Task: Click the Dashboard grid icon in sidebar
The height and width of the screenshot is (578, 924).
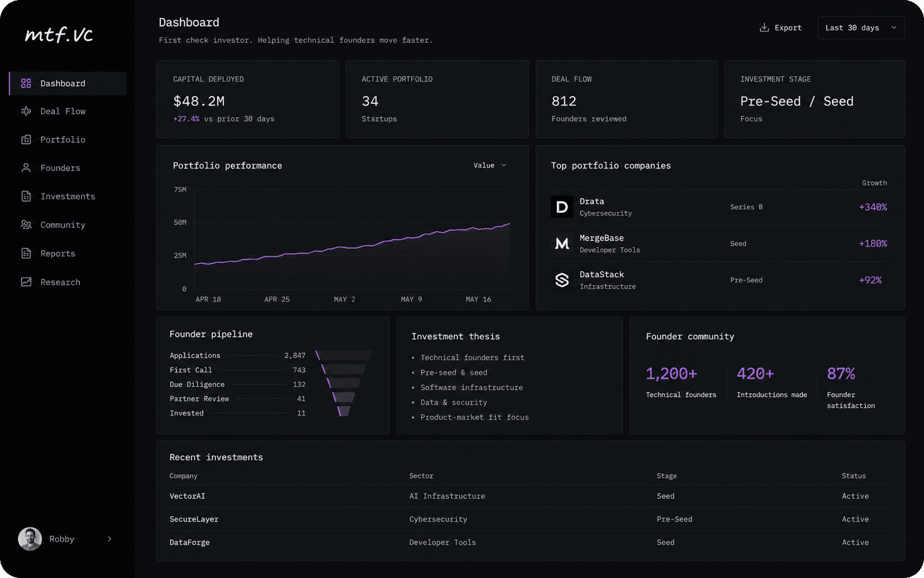Action: click(x=26, y=83)
